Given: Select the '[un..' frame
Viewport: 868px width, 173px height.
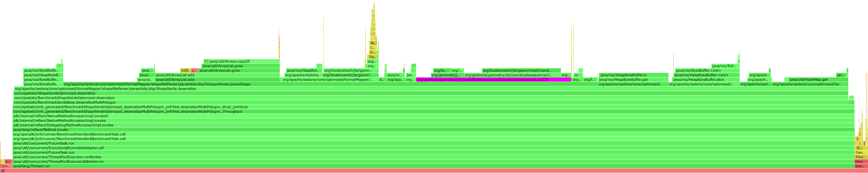Looking at the screenshot, I should pos(6,166).
